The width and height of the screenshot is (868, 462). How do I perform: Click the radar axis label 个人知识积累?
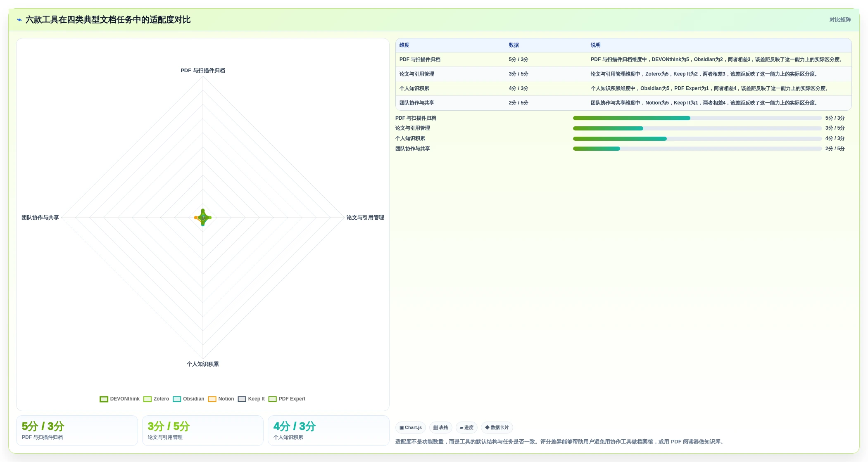203,364
